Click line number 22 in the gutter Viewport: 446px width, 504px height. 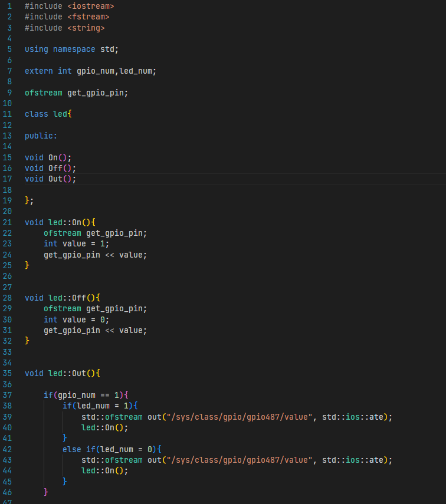click(7, 233)
